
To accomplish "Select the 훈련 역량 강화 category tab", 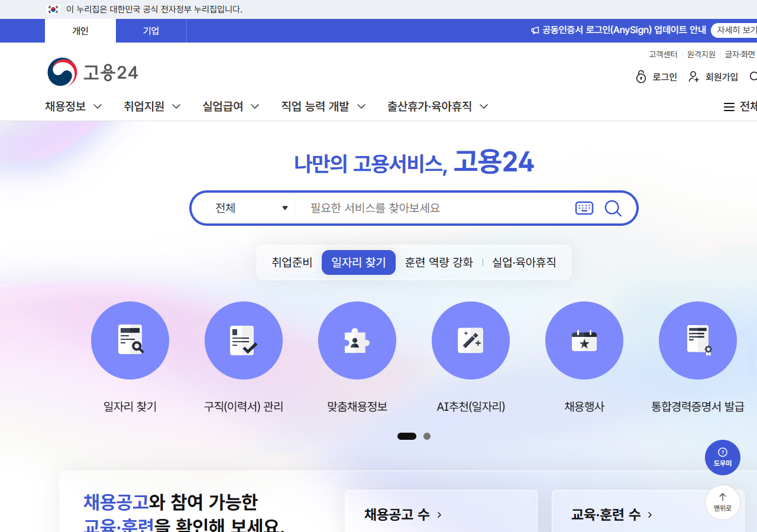I will (439, 262).
